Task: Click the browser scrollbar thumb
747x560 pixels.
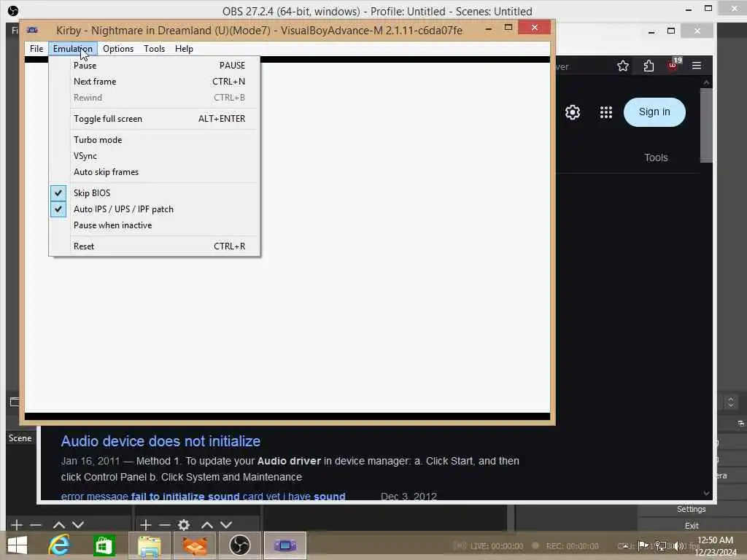Action: tap(706, 125)
